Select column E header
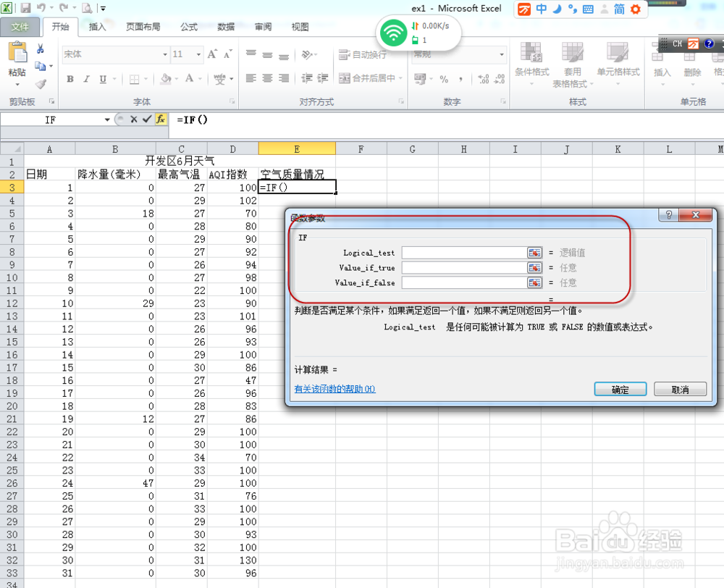724x588 pixels. (x=297, y=148)
